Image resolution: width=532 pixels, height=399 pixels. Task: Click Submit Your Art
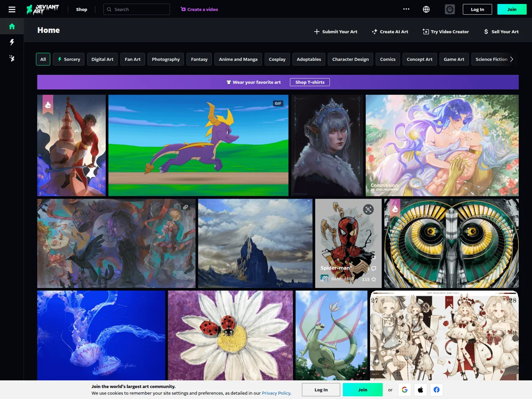(x=336, y=32)
